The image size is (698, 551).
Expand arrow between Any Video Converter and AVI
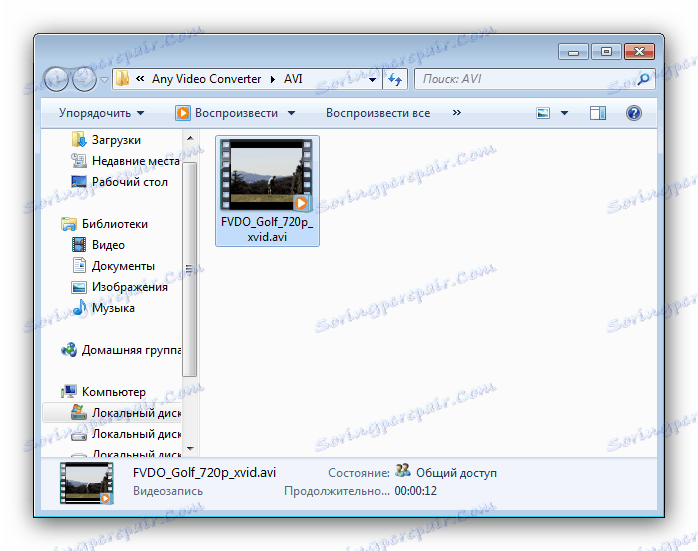[x=273, y=79]
